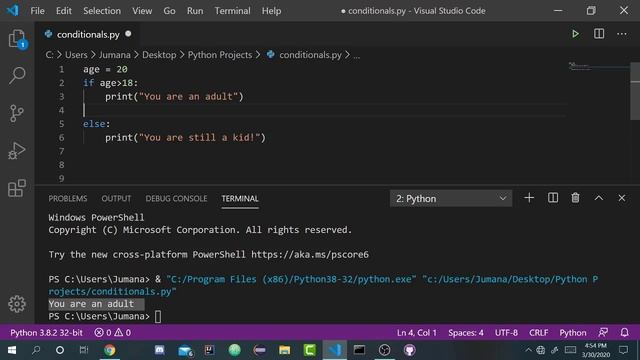Viewport: 640px width, 360px height.
Task: Select Python 3.8.2 32-bit interpreter
Action: (x=46, y=333)
